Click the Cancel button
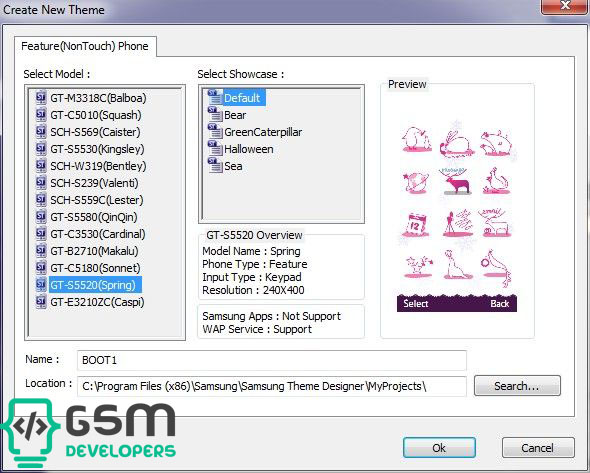Image resolution: width=590 pixels, height=473 pixels. tap(538, 448)
